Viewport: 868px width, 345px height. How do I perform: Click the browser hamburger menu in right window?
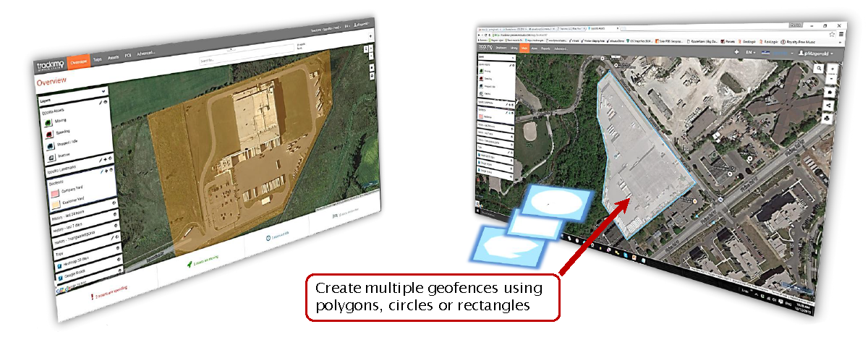pyautogui.click(x=841, y=34)
